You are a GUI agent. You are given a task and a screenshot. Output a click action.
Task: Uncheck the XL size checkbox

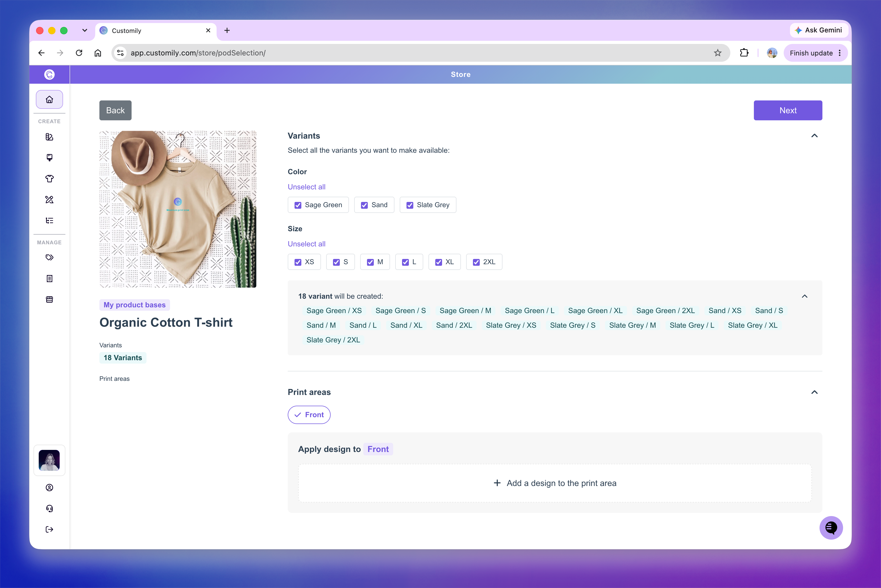[438, 262]
